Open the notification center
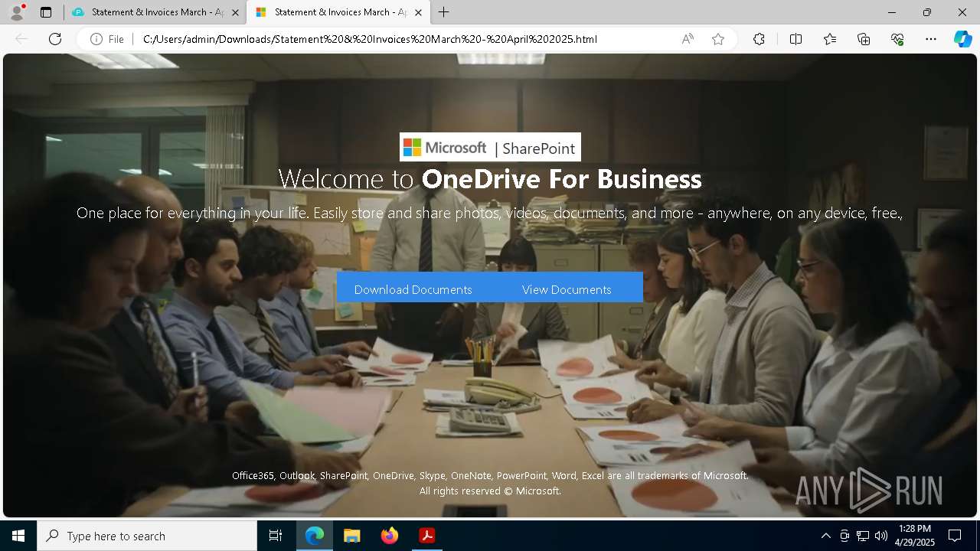The width and height of the screenshot is (980, 551). [955, 536]
